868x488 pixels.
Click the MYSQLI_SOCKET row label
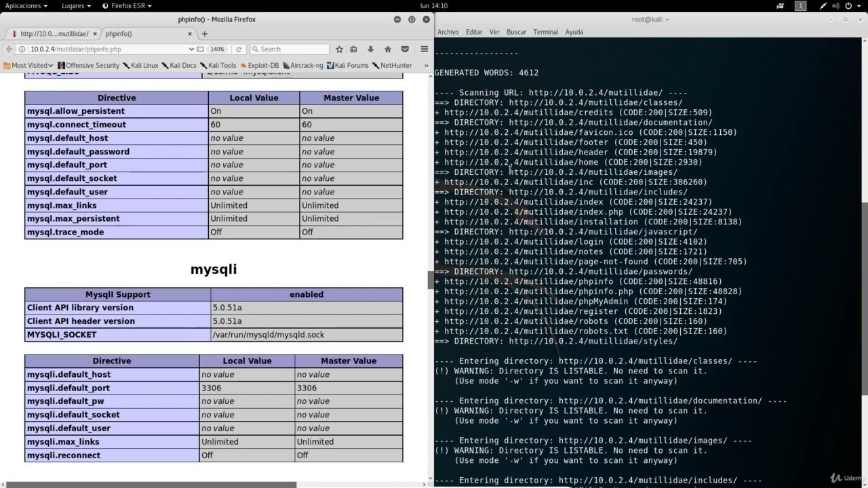pos(117,335)
